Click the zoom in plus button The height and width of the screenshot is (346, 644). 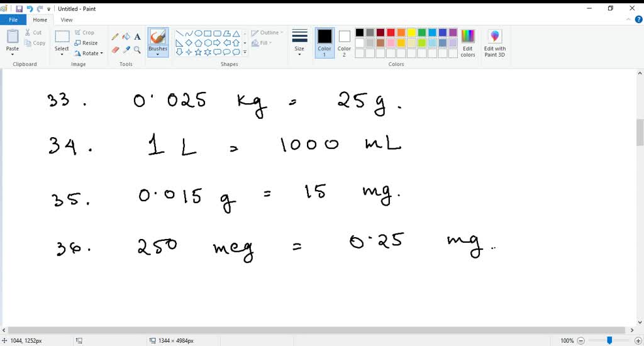(x=638, y=341)
